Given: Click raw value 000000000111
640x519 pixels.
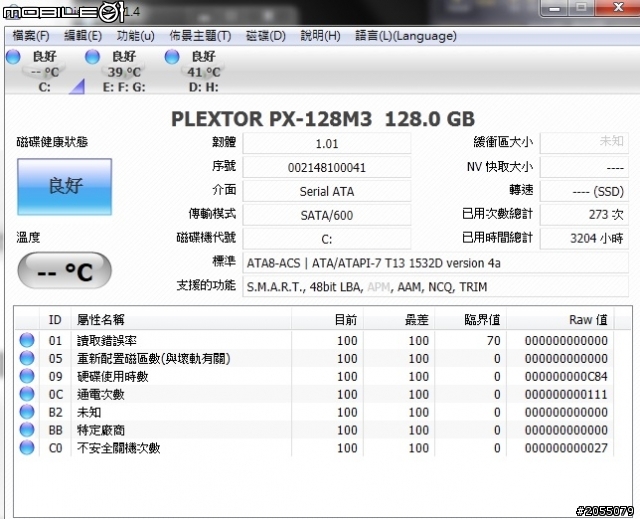Looking at the screenshot, I should [566, 394].
